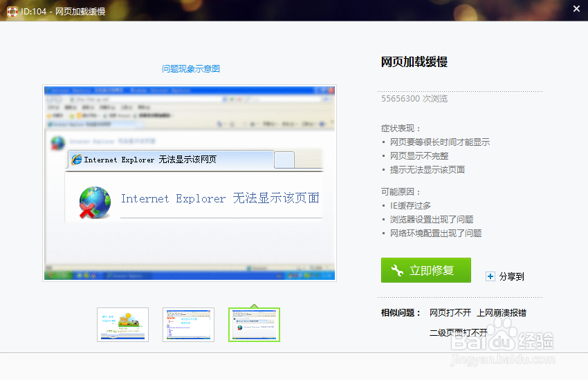Click the 相似问题 label
588x380 pixels.
400,312
